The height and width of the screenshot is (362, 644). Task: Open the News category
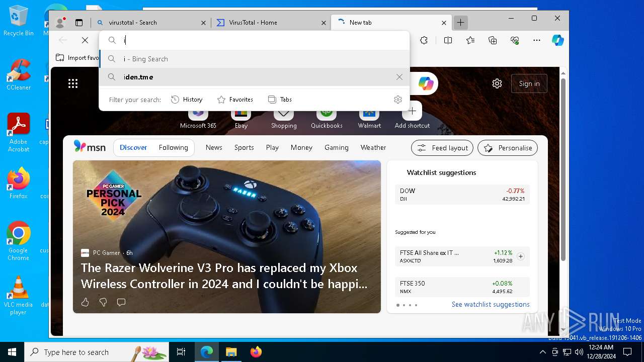[x=214, y=147]
